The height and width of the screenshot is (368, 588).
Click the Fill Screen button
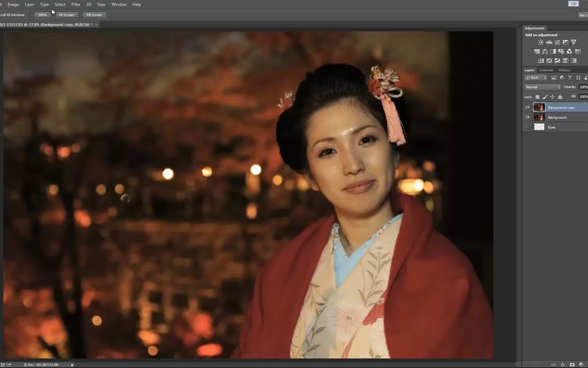click(94, 15)
